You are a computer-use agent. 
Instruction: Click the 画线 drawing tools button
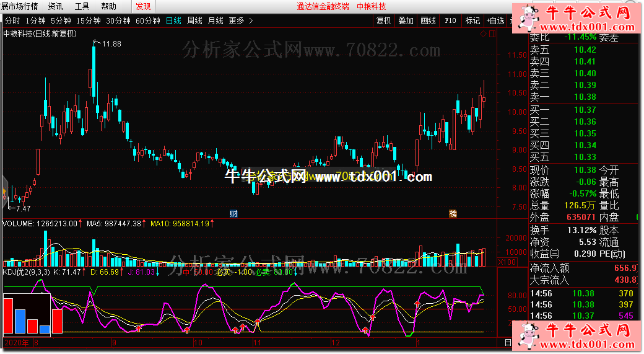tap(428, 20)
